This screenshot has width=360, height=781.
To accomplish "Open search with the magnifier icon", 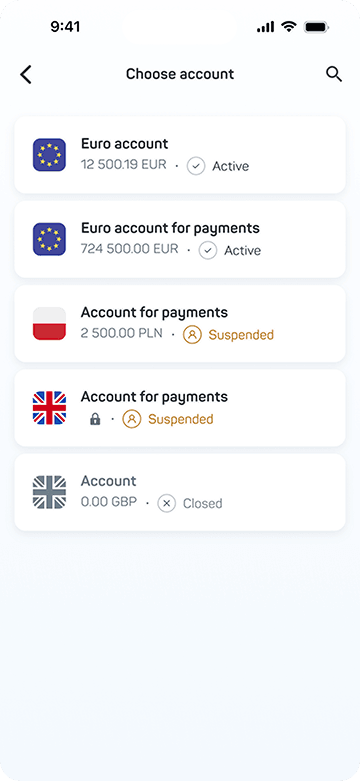I will 334,74.
